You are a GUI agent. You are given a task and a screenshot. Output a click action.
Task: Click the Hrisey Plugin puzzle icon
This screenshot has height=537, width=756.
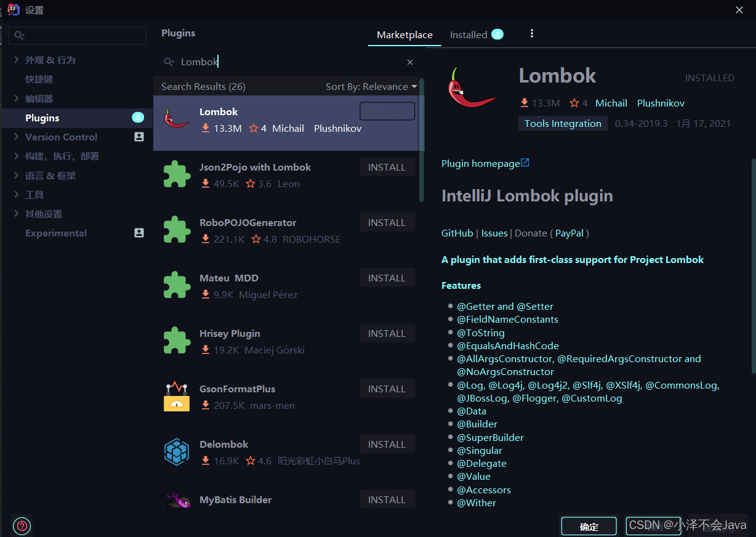pos(177,340)
